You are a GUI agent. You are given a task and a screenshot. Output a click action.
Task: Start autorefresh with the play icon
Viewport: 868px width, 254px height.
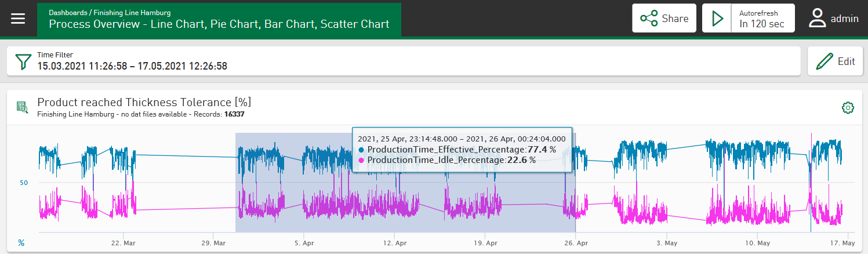[x=718, y=19]
